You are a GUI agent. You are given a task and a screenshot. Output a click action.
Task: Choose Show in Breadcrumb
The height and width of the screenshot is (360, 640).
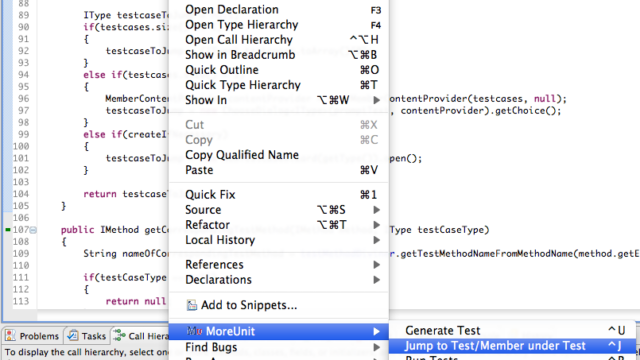[x=279, y=55]
